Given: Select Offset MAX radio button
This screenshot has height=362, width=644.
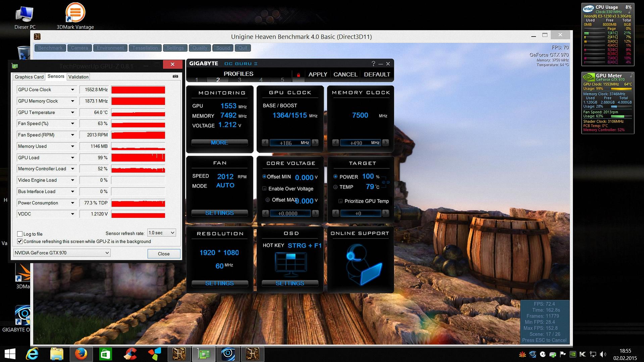Looking at the screenshot, I should point(267,200).
